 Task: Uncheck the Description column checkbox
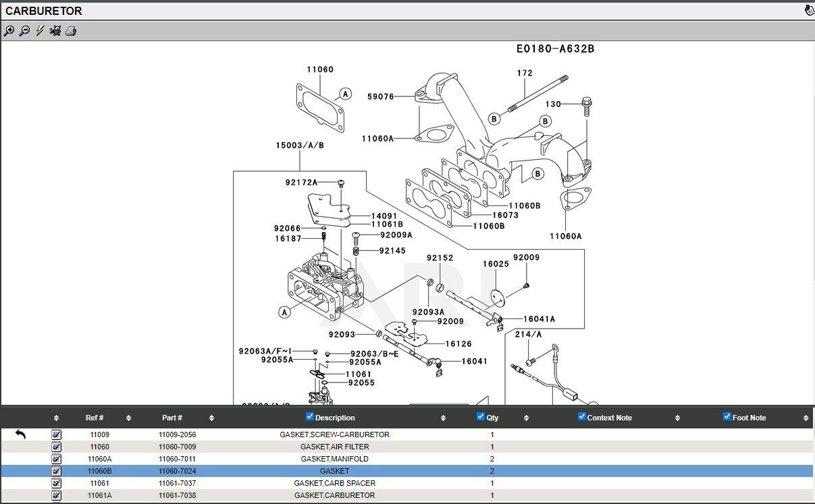[x=310, y=417]
